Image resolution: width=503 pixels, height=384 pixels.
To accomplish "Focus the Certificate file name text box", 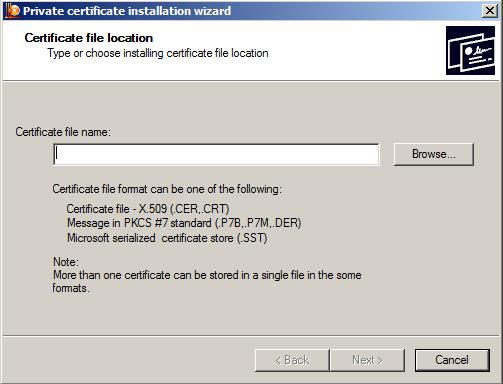I will pos(216,154).
